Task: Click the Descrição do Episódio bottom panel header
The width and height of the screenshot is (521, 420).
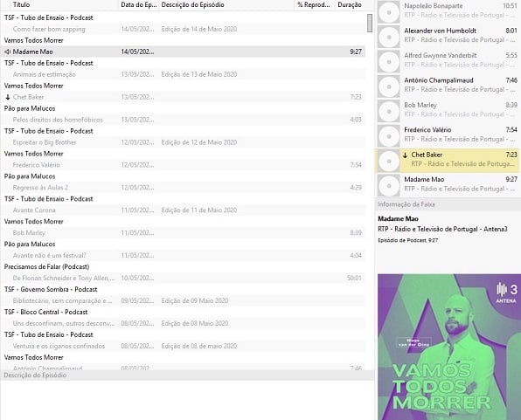Action: (187, 375)
